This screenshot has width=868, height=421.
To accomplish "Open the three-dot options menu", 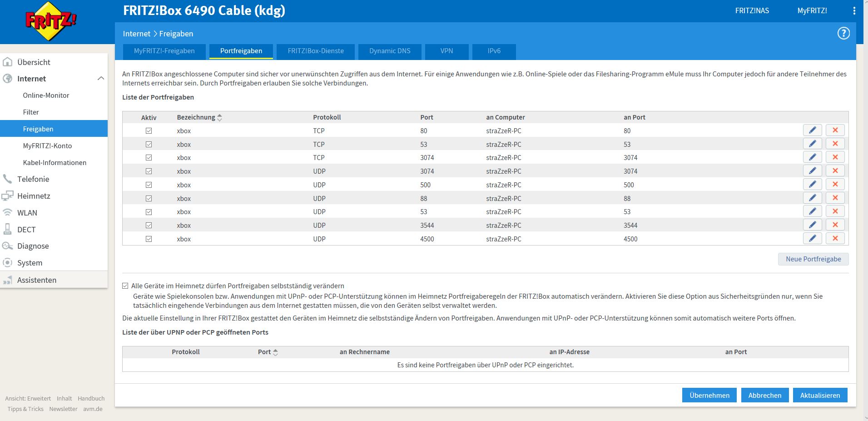I will pos(854,11).
